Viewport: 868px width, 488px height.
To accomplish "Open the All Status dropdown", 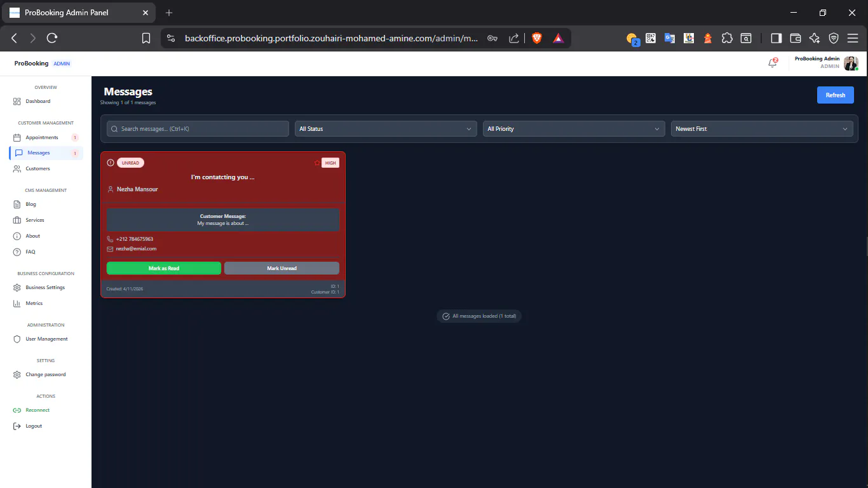I will click(386, 129).
